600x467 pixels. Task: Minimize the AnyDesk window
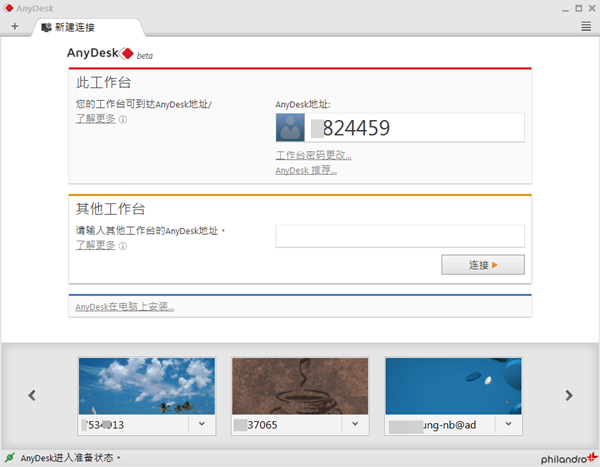pyautogui.click(x=565, y=9)
